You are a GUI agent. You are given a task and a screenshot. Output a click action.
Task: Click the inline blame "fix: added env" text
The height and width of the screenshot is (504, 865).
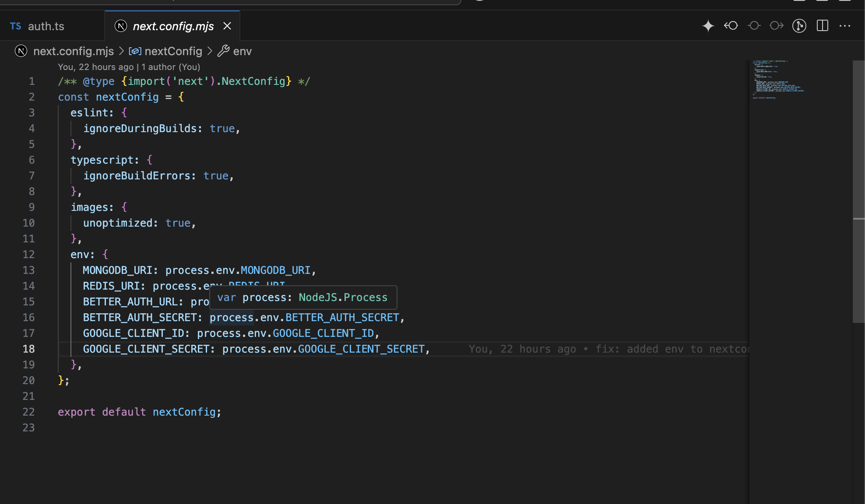[672, 349]
